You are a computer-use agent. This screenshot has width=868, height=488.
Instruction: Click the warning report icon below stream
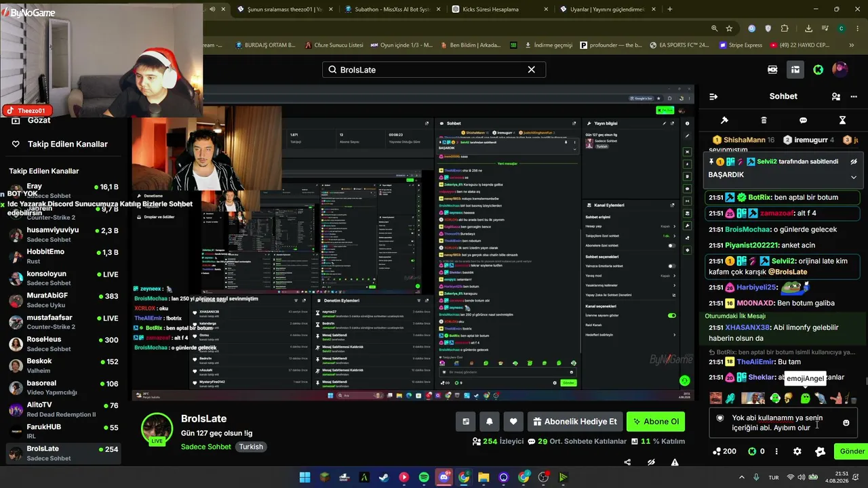(x=675, y=462)
